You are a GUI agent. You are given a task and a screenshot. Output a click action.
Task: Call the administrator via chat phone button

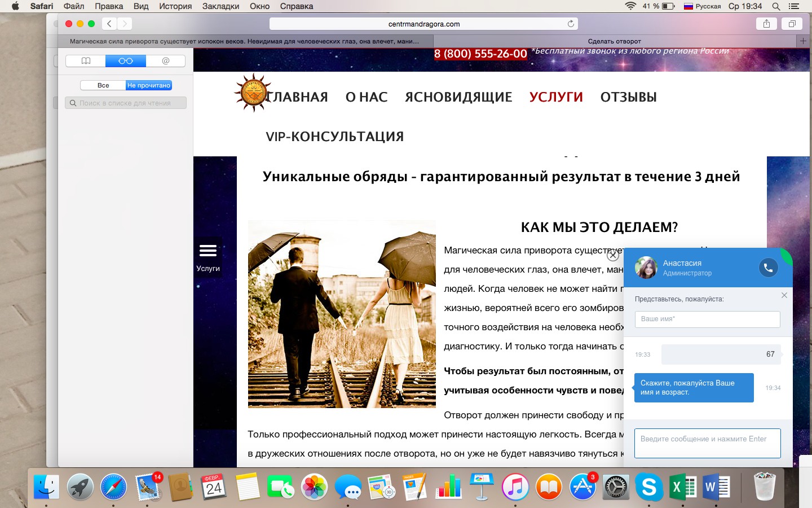tap(768, 268)
